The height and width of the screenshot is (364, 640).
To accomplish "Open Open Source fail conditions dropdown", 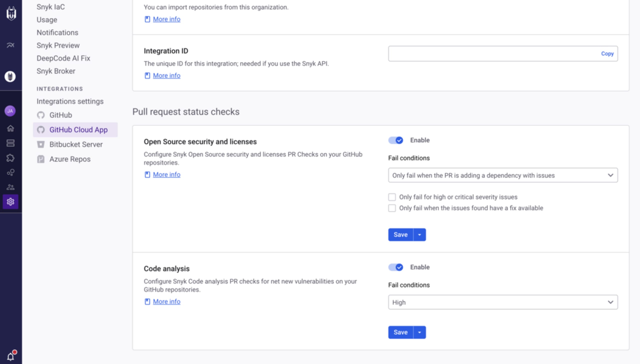I will click(503, 175).
